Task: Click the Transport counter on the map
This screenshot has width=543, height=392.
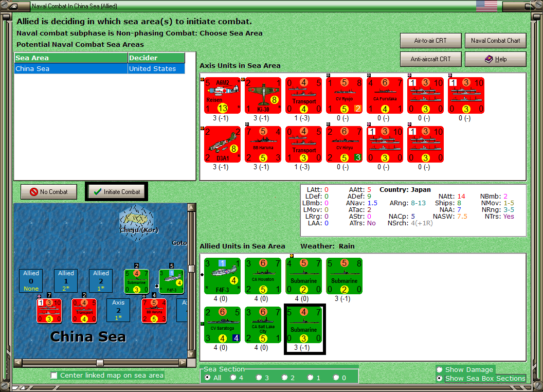Action: coord(84,311)
